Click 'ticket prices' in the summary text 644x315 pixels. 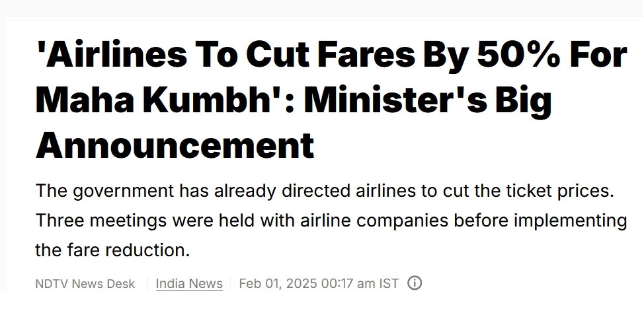(x=558, y=192)
